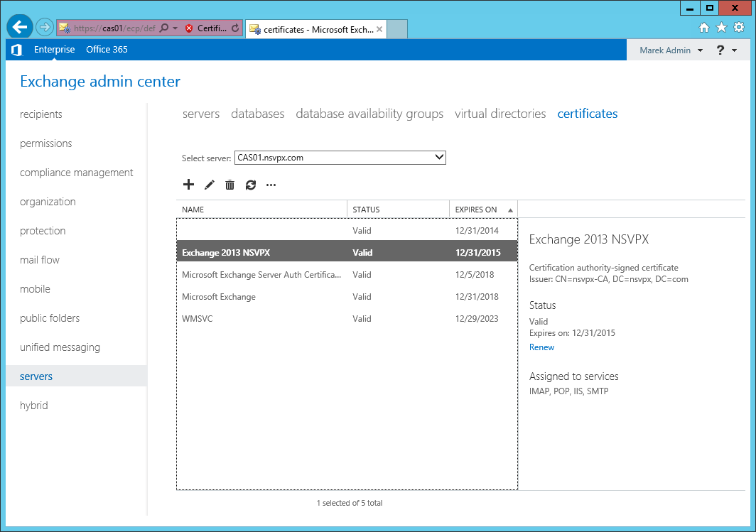
Task: Go to the browser home icon
Action: (704, 28)
